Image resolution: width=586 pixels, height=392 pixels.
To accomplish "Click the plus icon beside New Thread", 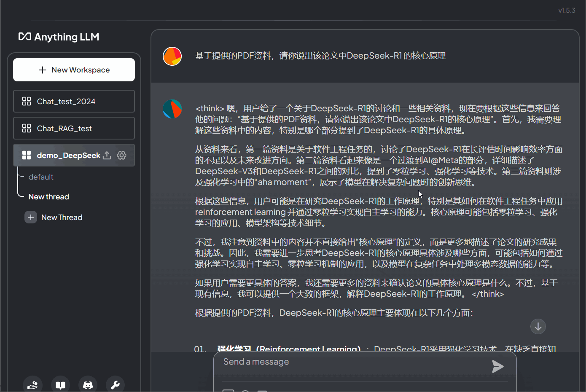I will click(31, 217).
